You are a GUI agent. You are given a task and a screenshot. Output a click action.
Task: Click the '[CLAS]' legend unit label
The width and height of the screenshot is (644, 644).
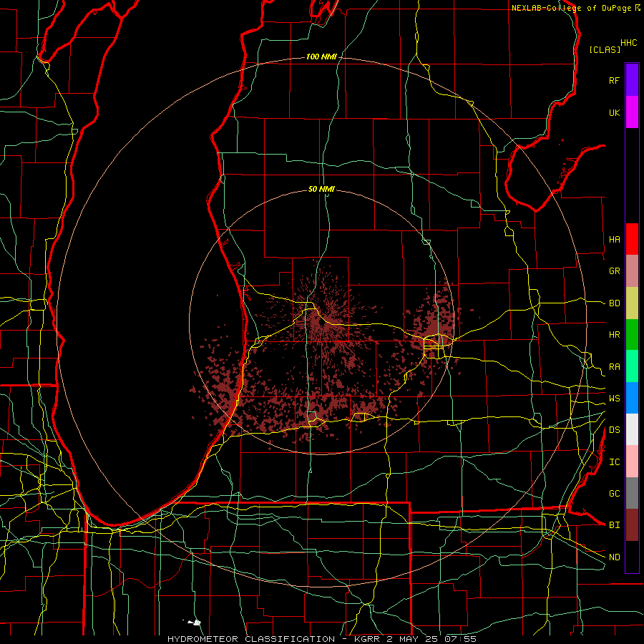(605, 49)
